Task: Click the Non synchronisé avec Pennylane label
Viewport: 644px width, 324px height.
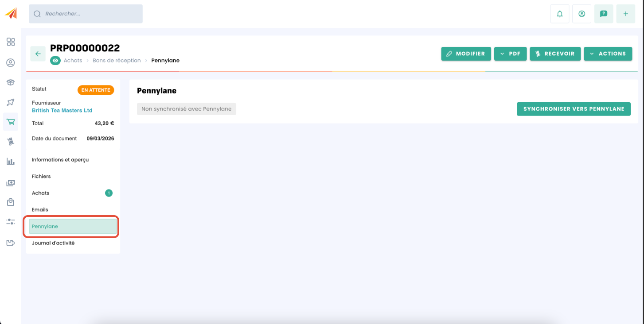Action: [x=187, y=109]
